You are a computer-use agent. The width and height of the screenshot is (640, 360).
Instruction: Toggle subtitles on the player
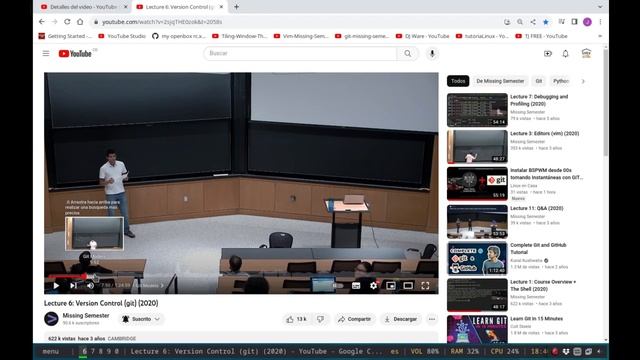(x=356, y=286)
